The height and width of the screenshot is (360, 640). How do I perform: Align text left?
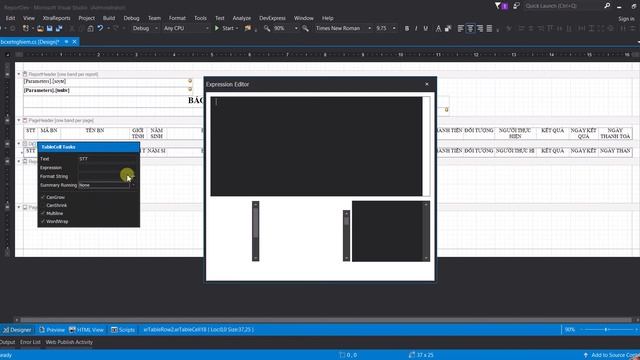click(x=460, y=29)
